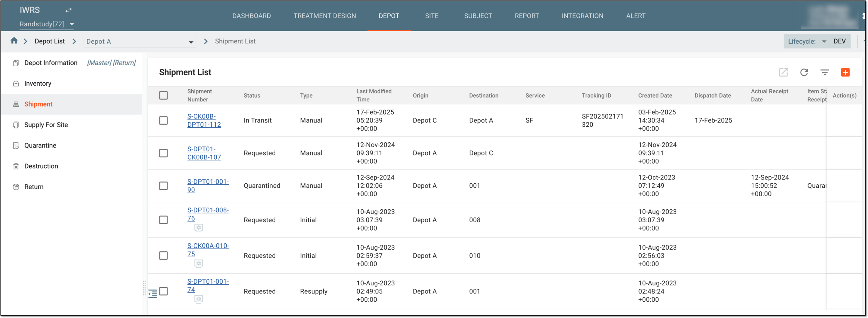Viewport: 868px width, 318px height.
Task: Click the Shipment sidebar icon
Action: pos(16,104)
